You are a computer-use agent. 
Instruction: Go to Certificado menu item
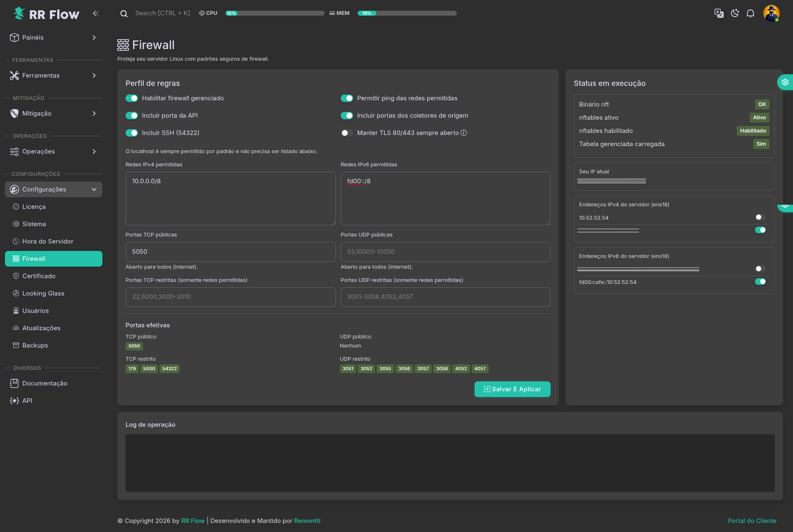[39, 276]
